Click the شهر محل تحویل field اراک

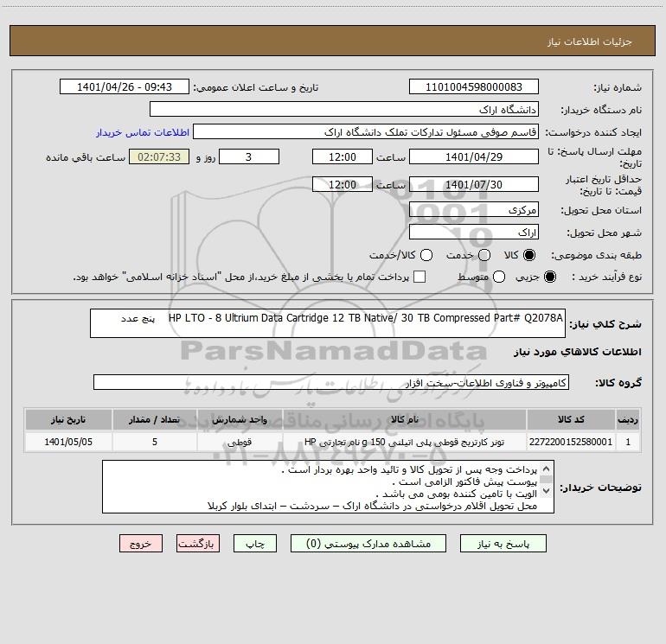click(x=474, y=233)
